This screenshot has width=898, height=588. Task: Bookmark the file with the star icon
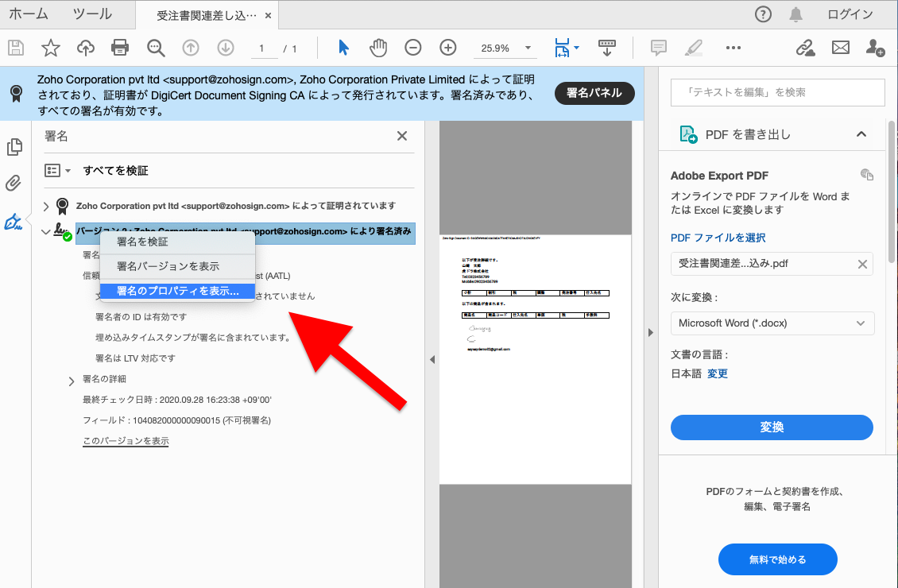[51, 48]
